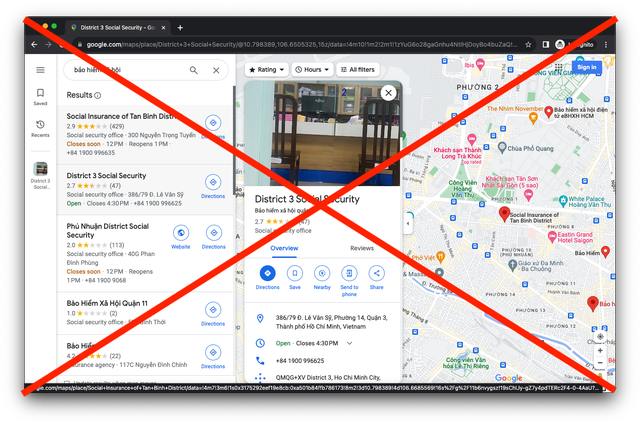Click the Nearby button

click(322, 278)
